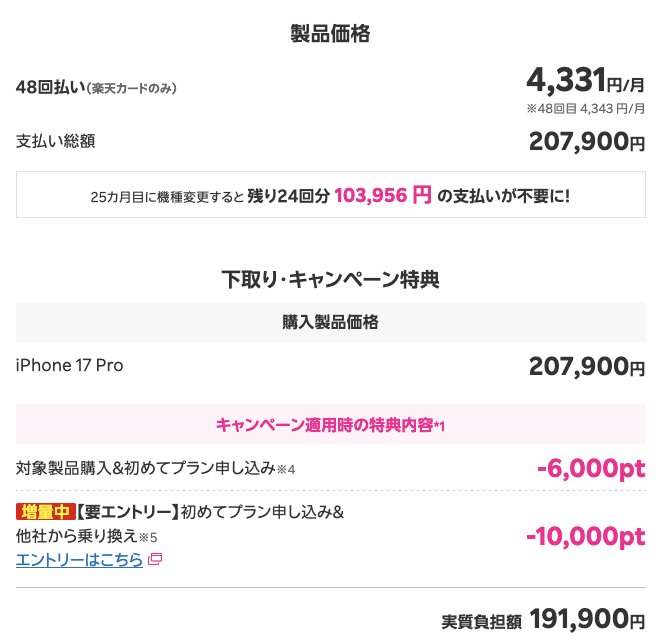662x644 pixels.
Task: Click the ※4 footnote marker
Action: [x=286, y=470]
